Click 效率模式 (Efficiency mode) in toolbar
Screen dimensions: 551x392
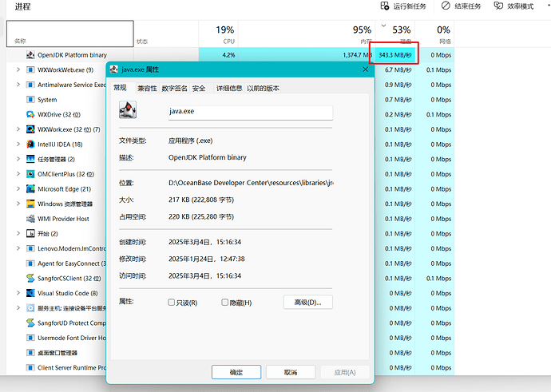pos(513,6)
